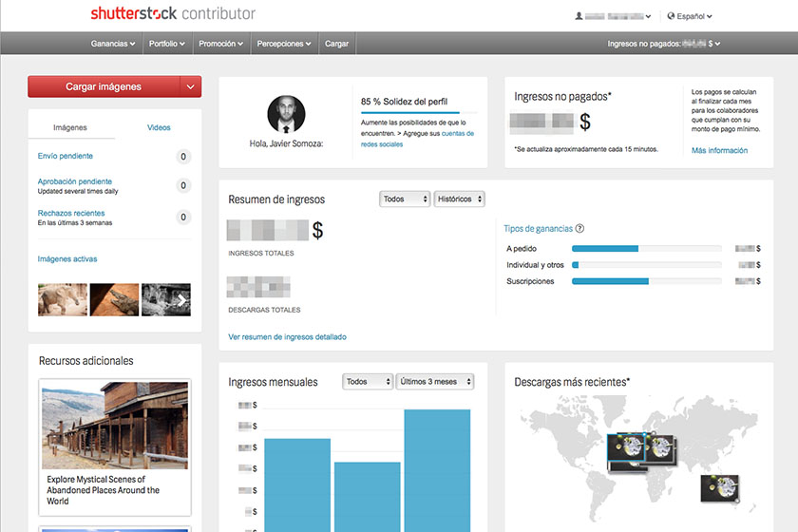Open the Históricos period dropdown
Image resolution: width=798 pixels, height=532 pixels.
click(x=459, y=199)
